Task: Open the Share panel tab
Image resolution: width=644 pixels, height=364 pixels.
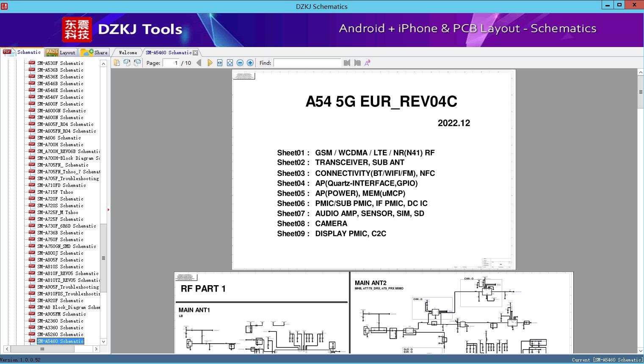Action: pyautogui.click(x=94, y=53)
